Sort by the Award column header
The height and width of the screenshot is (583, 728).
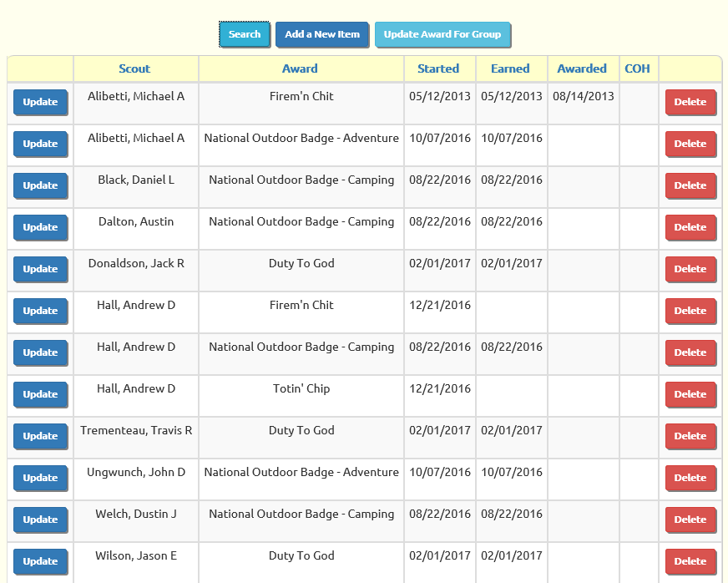pyautogui.click(x=300, y=68)
